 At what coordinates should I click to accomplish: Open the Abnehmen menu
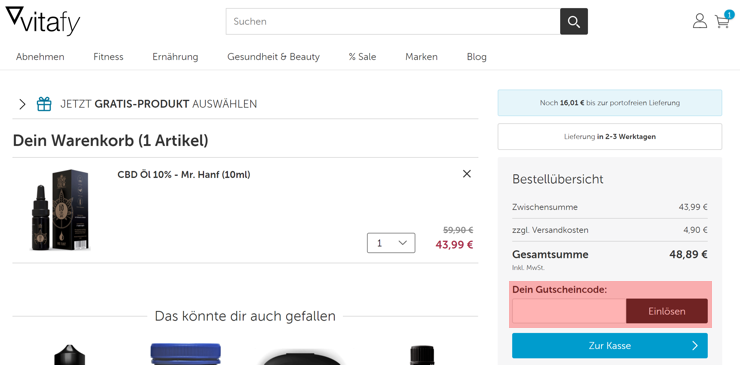tap(40, 57)
